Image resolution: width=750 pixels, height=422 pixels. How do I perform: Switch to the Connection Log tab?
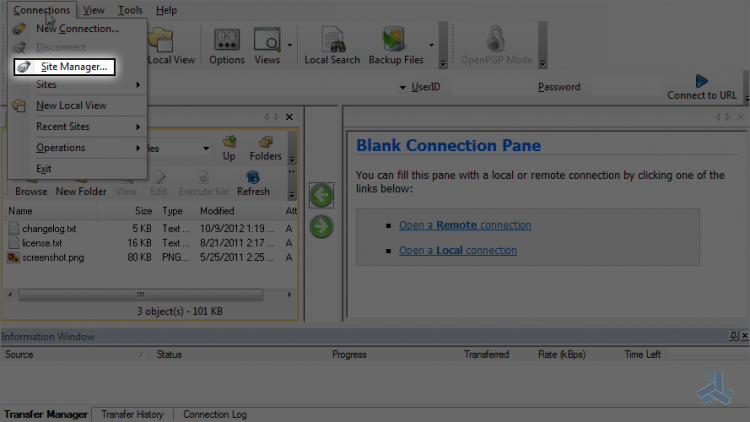tap(215, 414)
